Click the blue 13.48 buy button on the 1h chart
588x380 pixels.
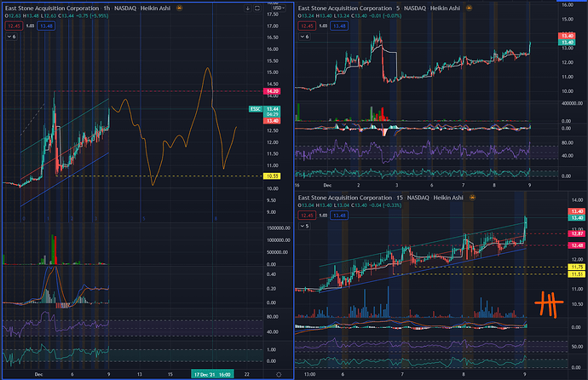(47, 26)
